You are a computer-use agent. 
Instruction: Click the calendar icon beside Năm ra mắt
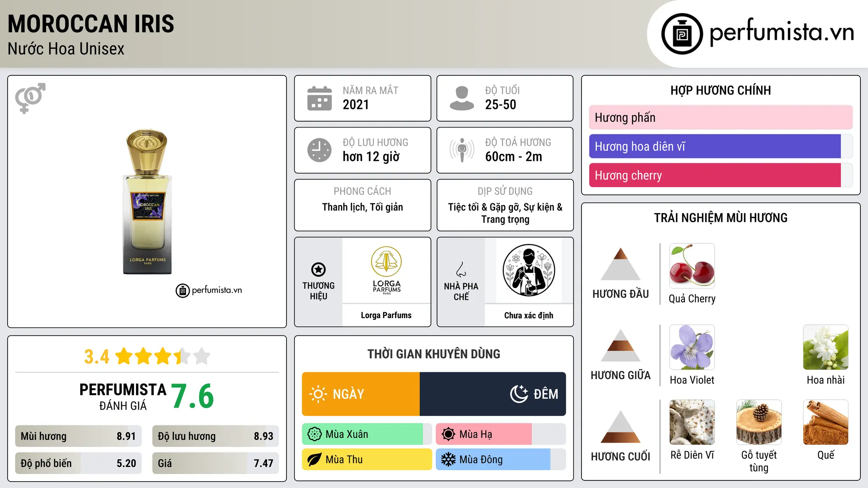320,98
